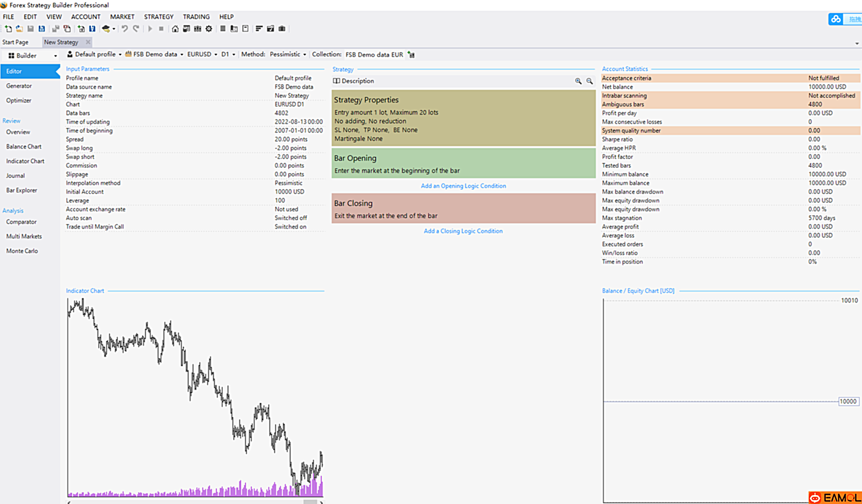Open the Comparator analysis
This screenshot has width=862, height=504.
[21, 222]
